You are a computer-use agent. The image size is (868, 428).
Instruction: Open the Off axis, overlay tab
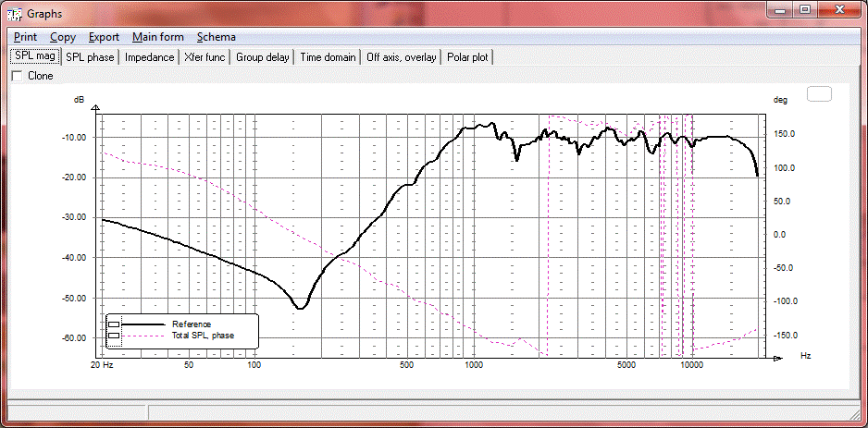[402, 57]
